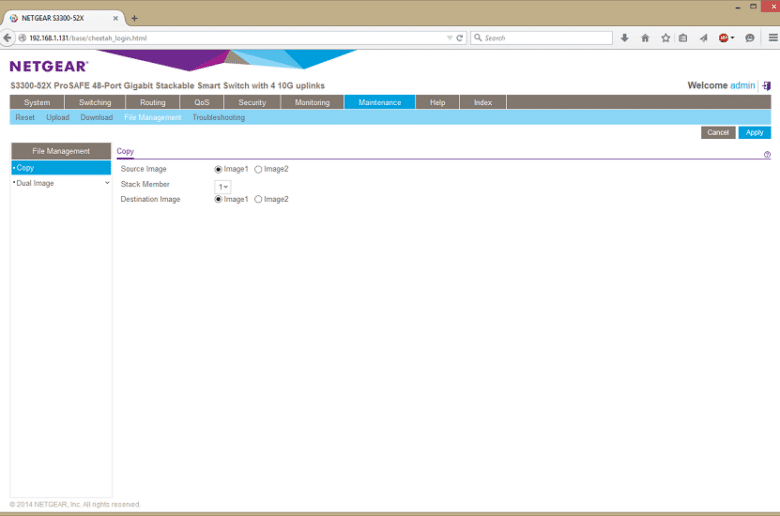Select Image2 as Destination Image
The image size is (780, 516).
click(258, 199)
